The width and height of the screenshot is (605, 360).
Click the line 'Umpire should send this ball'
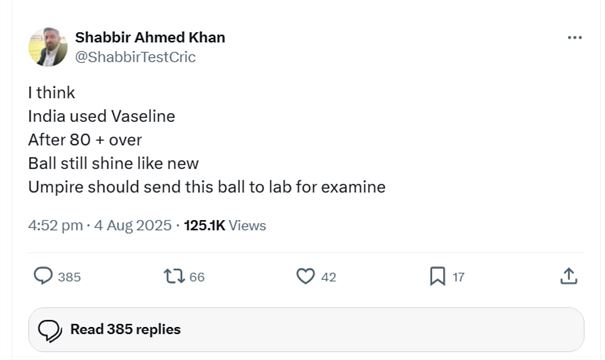pyautogui.click(x=207, y=187)
